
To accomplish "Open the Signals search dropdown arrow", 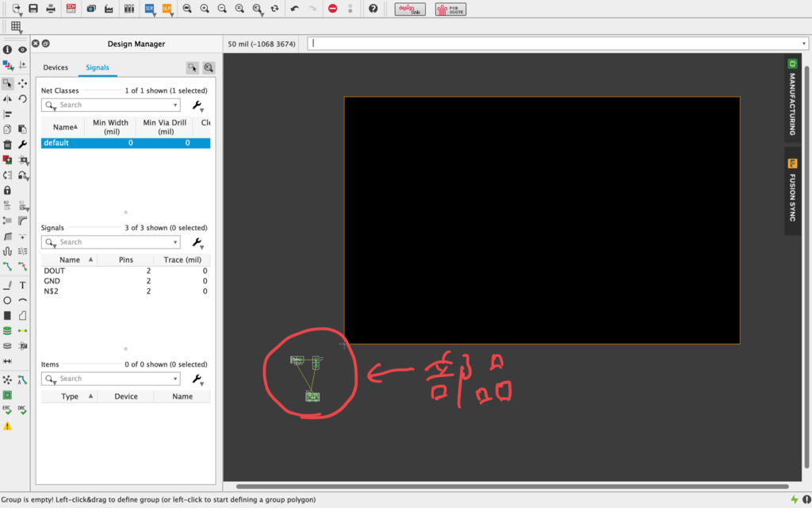I will (175, 242).
